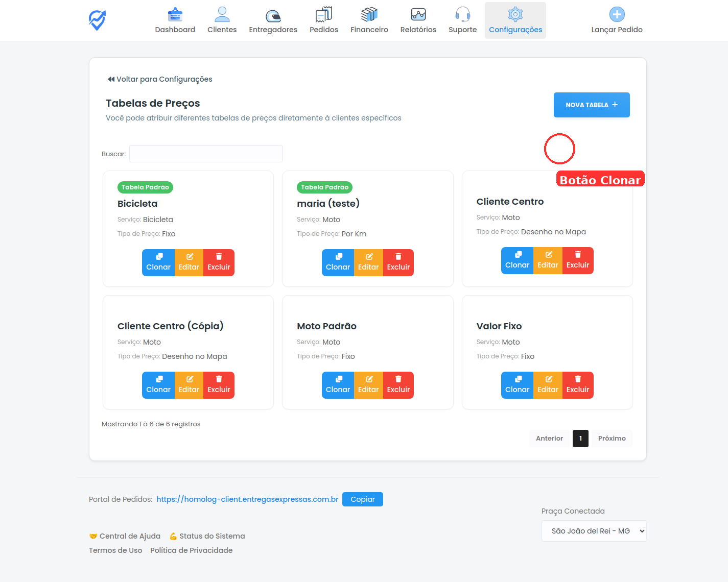
Task: Open the Dashboard icon in navbar
Action: [x=175, y=15]
